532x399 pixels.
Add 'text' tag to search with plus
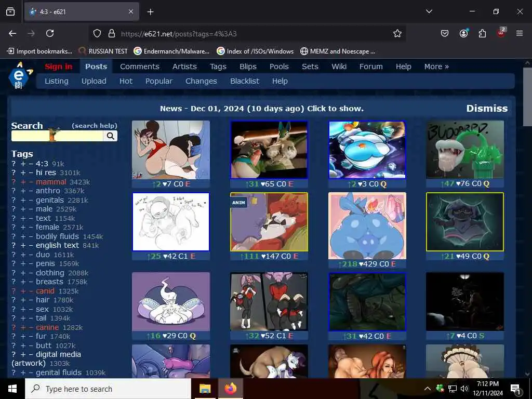[x=23, y=218]
